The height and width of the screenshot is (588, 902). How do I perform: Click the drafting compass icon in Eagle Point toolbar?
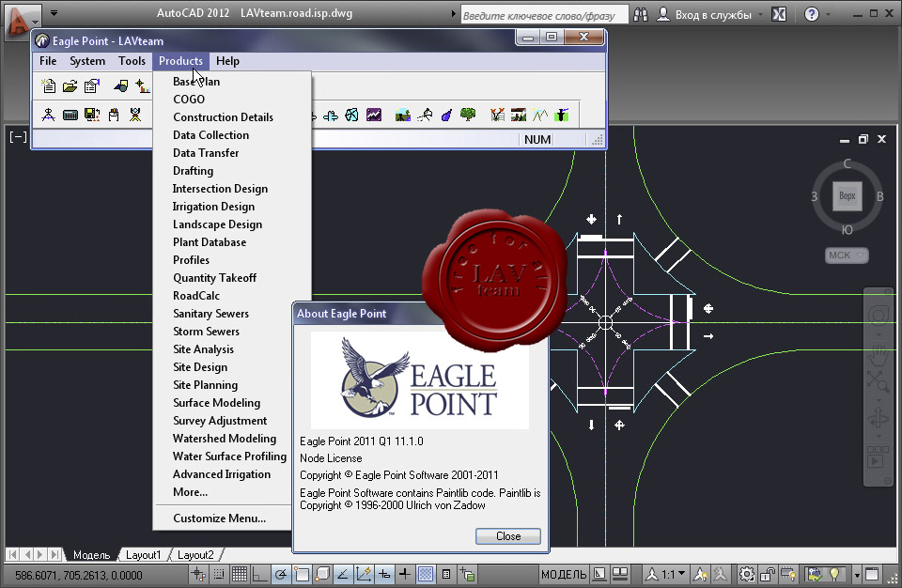48,116
